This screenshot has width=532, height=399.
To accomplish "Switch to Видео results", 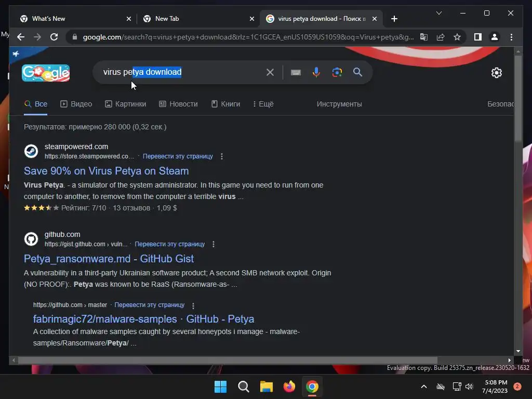I will point(76,104).
